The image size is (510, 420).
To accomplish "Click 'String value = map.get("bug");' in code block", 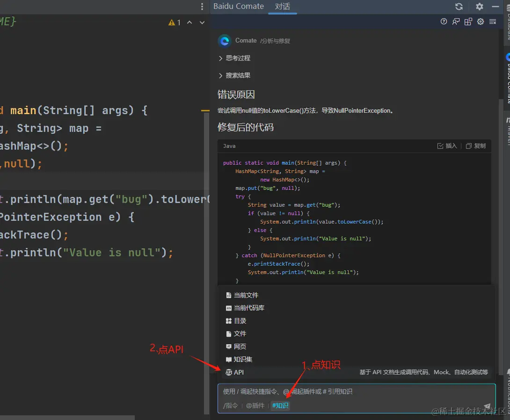I will [294, 205].
